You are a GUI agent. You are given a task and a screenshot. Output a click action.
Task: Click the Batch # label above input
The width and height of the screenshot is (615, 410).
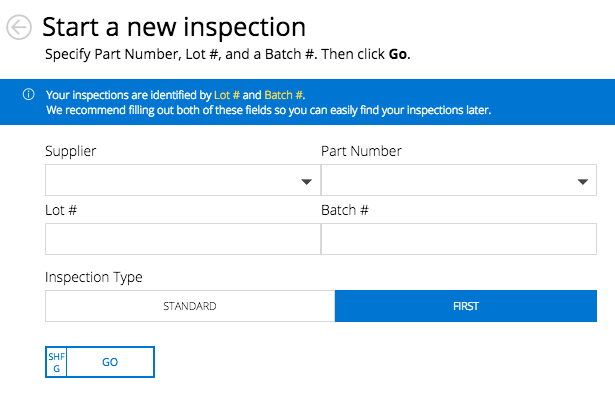(345, 210)
